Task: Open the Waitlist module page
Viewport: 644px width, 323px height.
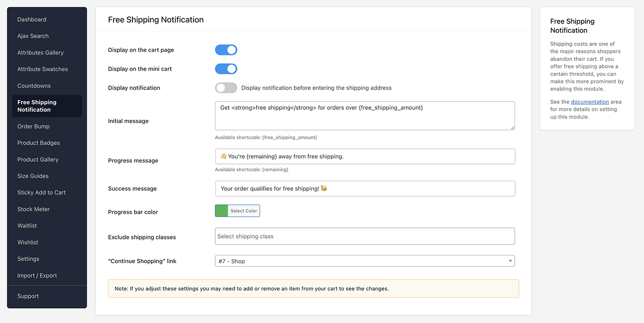Action: click(27, 225)
